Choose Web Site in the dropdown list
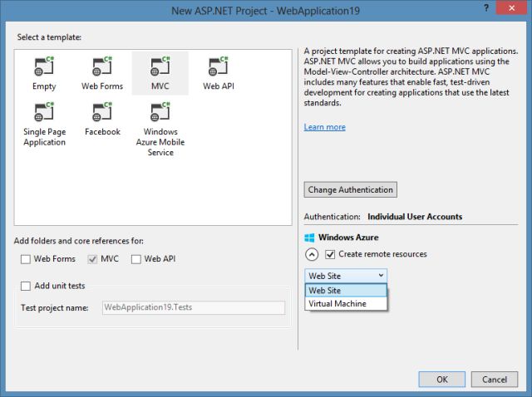The image size is (532, 397). point(346,291)
